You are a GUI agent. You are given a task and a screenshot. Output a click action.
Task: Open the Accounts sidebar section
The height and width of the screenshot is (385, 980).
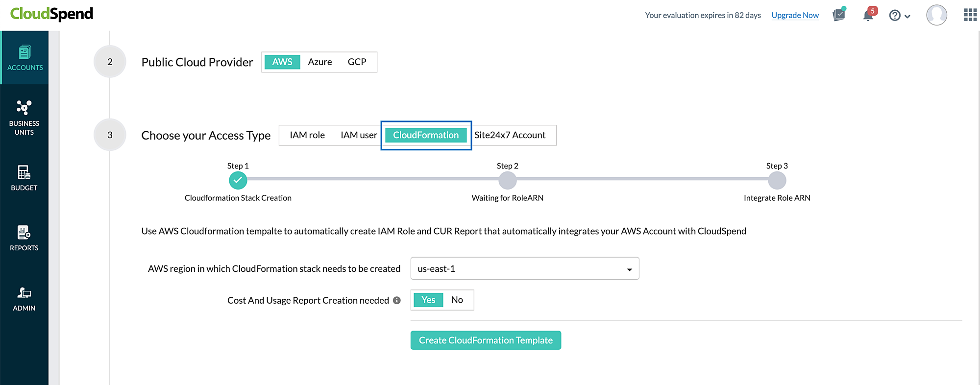(x=24, y=58)
